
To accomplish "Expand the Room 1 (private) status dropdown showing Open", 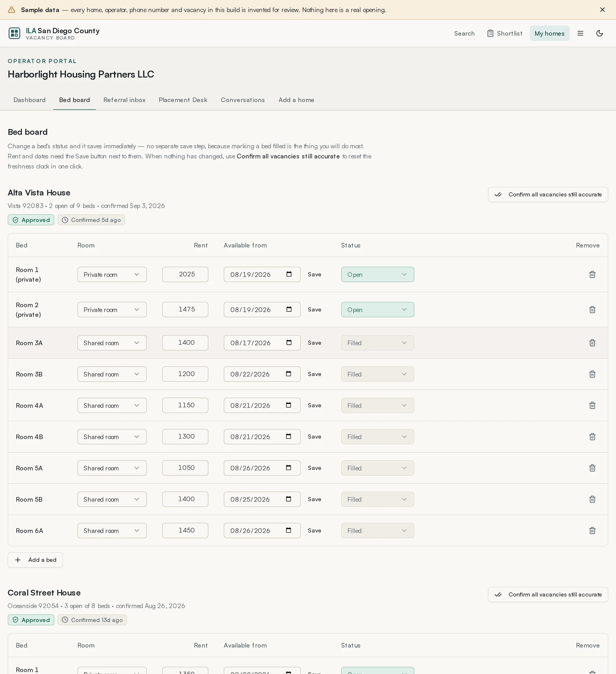I will pyautogui.click(x=377, y=275).
